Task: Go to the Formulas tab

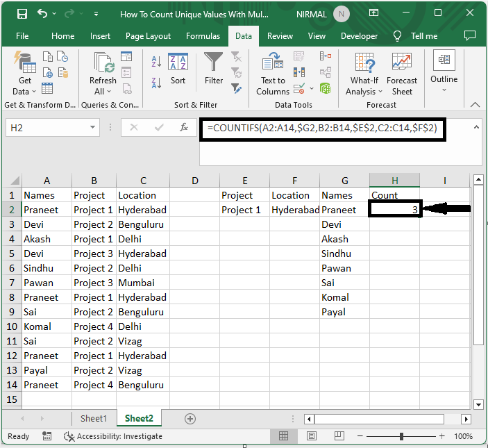Action: click(203, 36)
